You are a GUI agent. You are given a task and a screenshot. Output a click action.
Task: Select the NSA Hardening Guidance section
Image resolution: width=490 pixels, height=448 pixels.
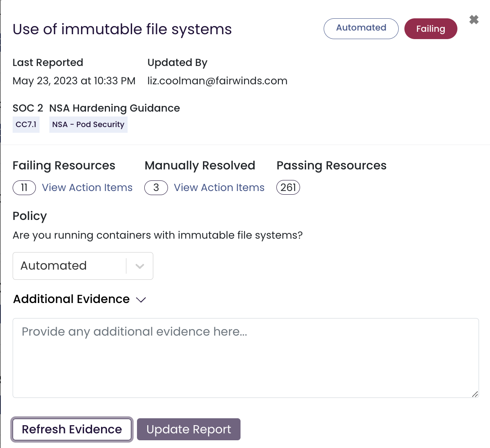pos(114,108)
